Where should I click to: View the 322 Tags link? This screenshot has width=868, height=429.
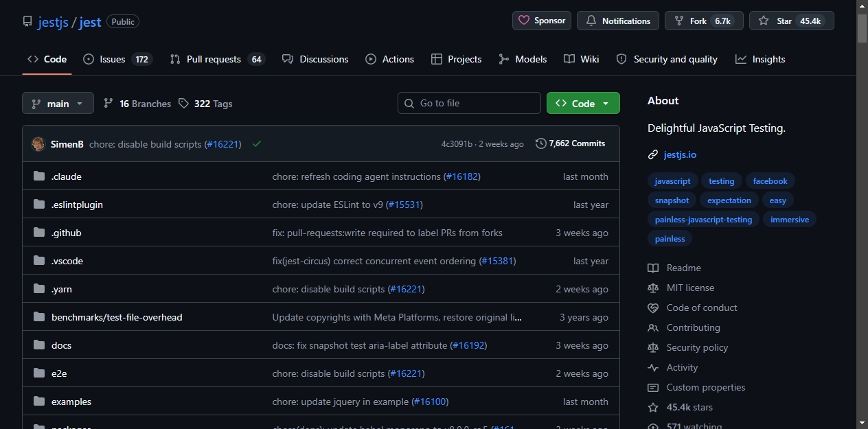tap(205, 104)
